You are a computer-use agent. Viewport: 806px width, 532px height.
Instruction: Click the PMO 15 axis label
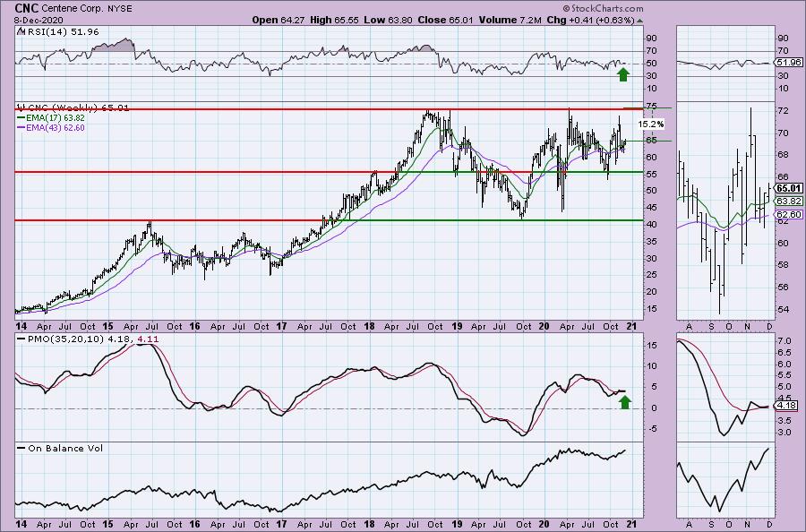(651, 346)
